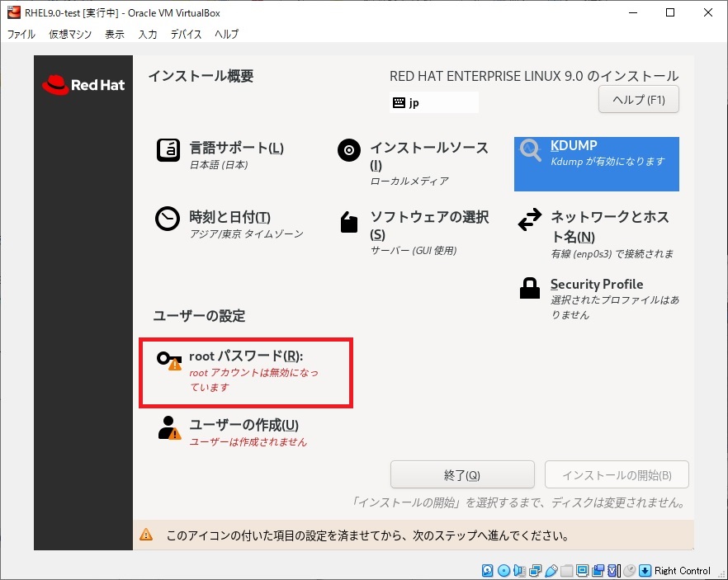Click the VirtualBox window title icon
The image size is (728, 580).
[x=14, y=12]
